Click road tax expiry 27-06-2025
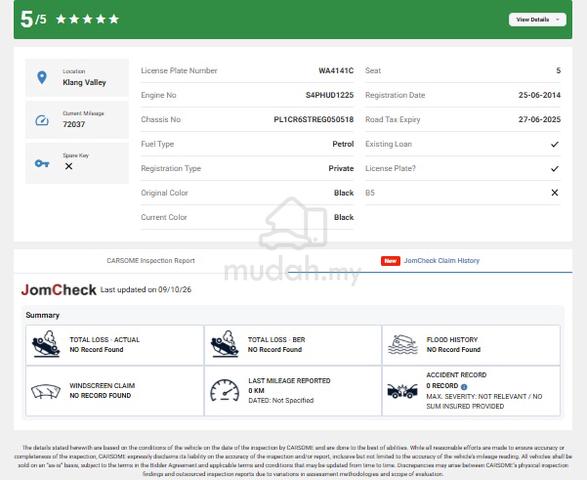The height and width of the screenshot is (480, 587). pos(539,119)
